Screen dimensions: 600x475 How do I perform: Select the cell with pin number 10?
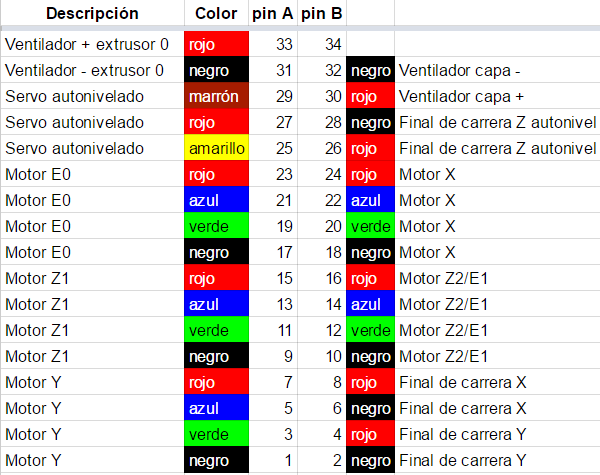tap(322, 357)
